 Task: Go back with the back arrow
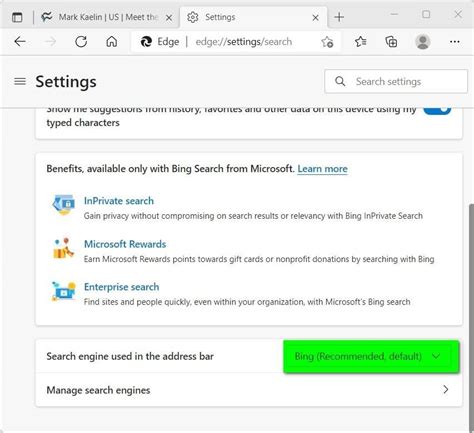(x=20, y=42)
